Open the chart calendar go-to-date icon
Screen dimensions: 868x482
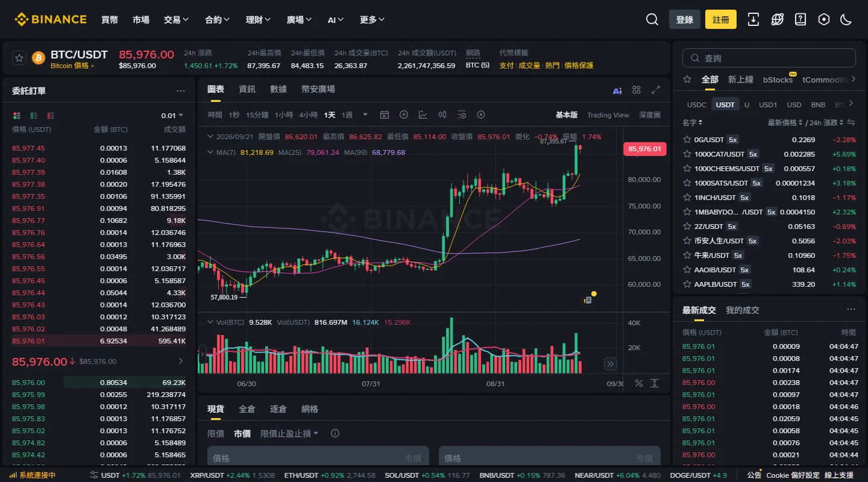click(385, 114)
